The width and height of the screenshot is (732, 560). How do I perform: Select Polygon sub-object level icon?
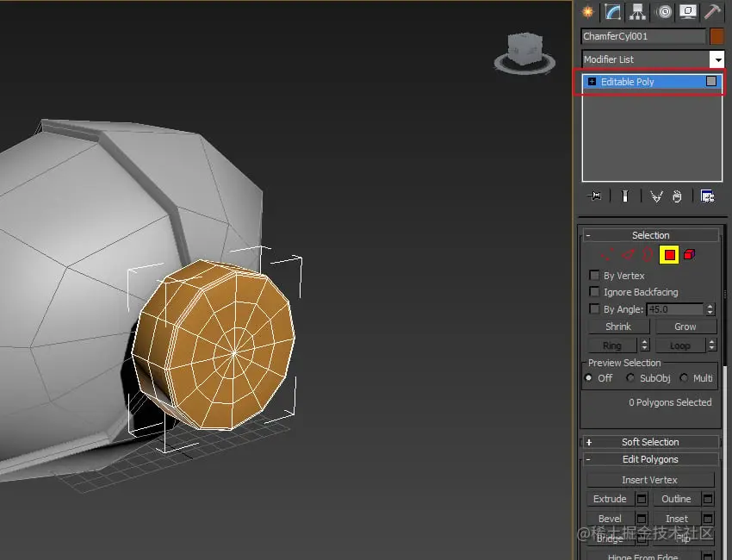click(x=669, y=255)
